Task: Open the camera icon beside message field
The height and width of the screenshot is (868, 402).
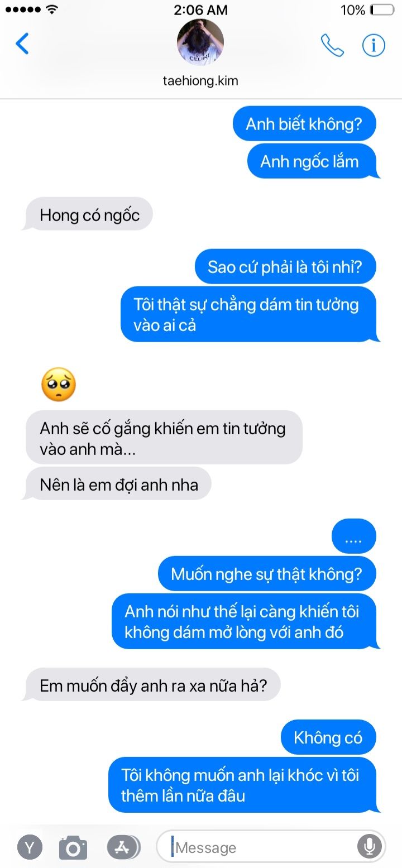Action: pos(73,848)
